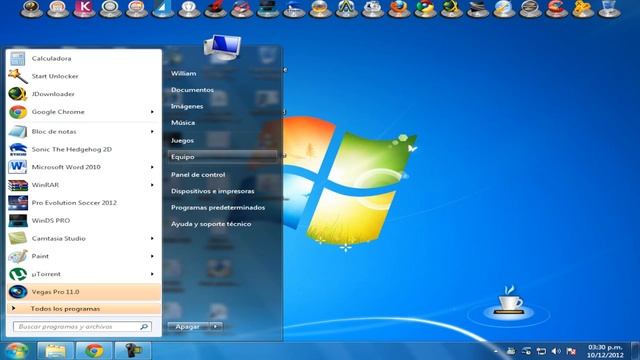Open Documentos from Start menu
Image resolution: width=640 pixels, height=360 pixels.
[x=192, y=90]
